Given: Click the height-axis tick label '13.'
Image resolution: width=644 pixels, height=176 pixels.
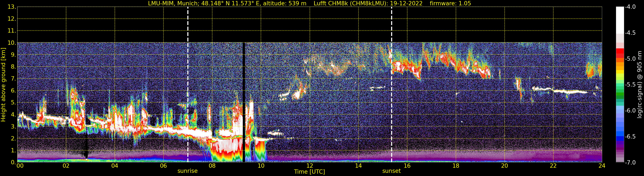Looking at the screenshot, I should click(x=12, y=7).
